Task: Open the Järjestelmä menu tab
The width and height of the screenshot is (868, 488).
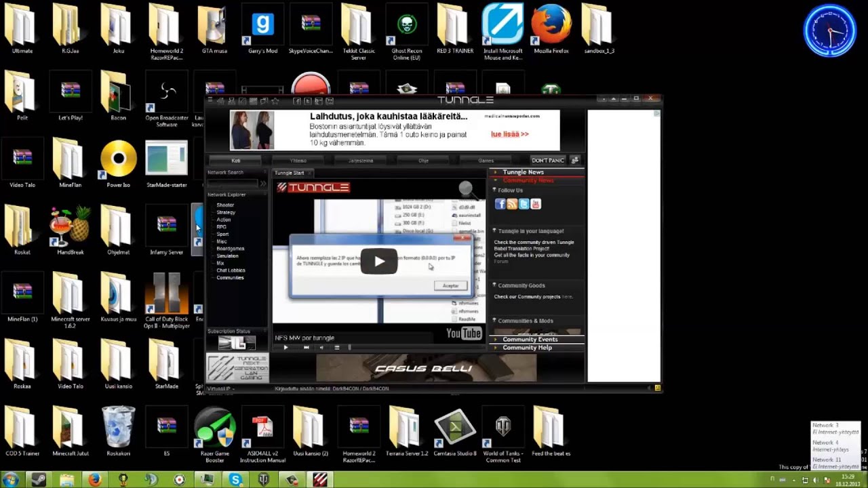Action: click(x=361, y=161)
